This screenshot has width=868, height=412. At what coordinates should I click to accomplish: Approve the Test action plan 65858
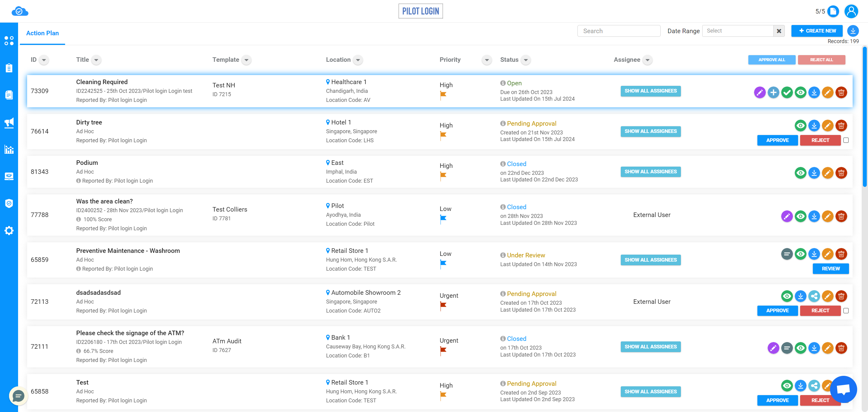pyautogui.click(x=777, y=400)
